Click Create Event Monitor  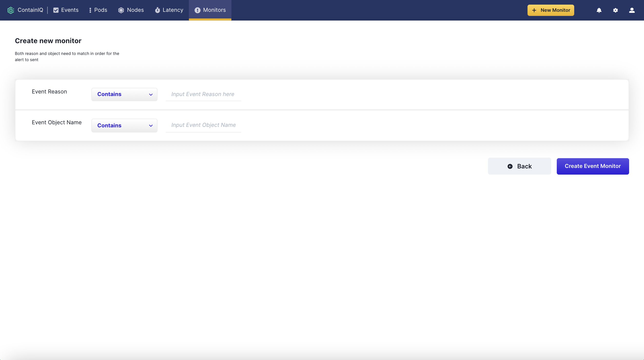click(x=593, y=166)
